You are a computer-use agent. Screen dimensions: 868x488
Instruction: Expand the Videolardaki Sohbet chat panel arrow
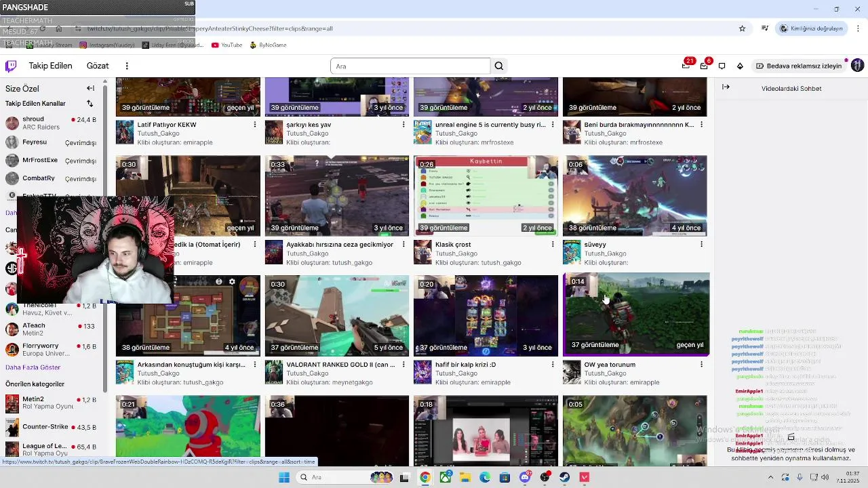726,87
